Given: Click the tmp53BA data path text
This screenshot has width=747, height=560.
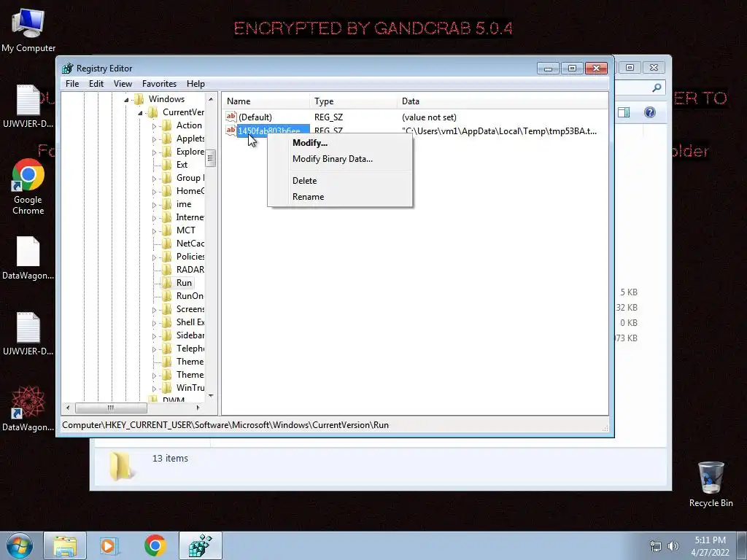Looking at the screenshot, I should point(499,131).
